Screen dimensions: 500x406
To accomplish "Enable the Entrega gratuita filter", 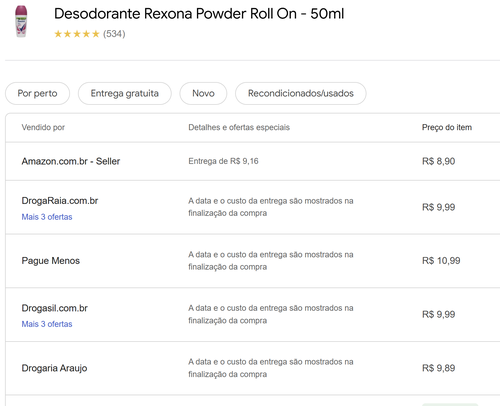I will coord(125,93).
